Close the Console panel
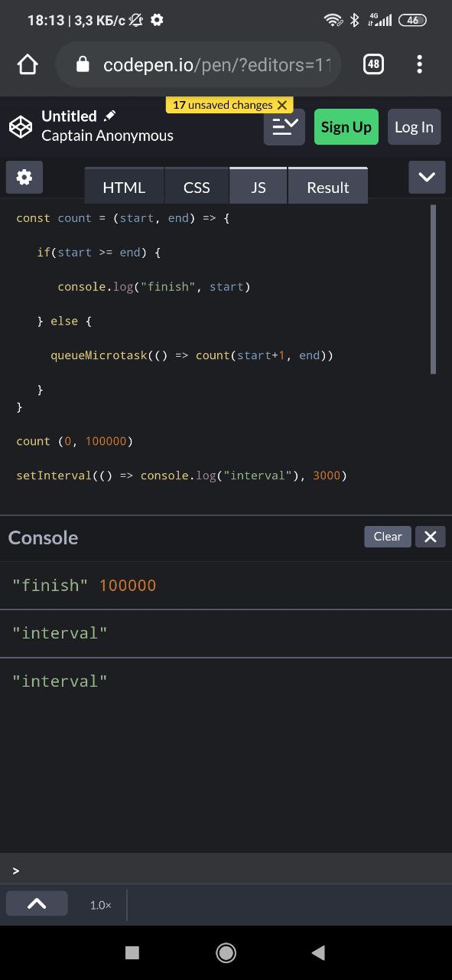 (430, 537)
